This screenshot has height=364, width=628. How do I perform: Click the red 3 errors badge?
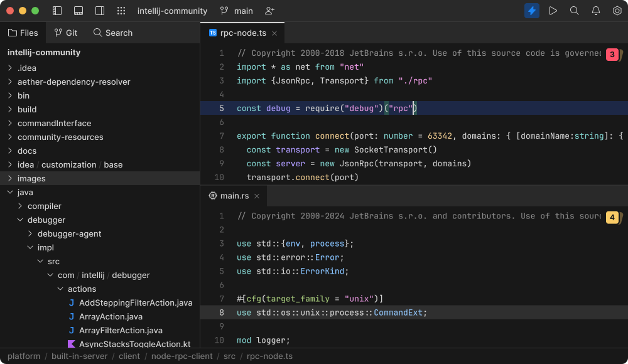coord(612,55)
